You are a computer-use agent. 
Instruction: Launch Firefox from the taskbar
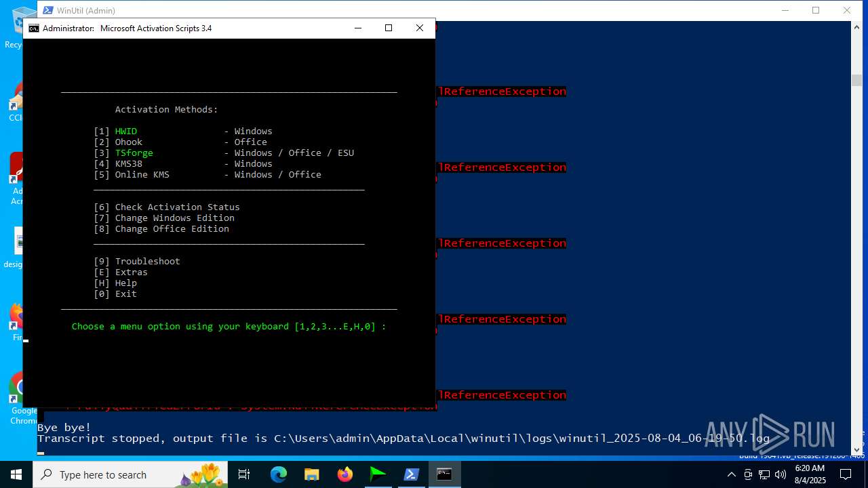click(x=345, y=474)
